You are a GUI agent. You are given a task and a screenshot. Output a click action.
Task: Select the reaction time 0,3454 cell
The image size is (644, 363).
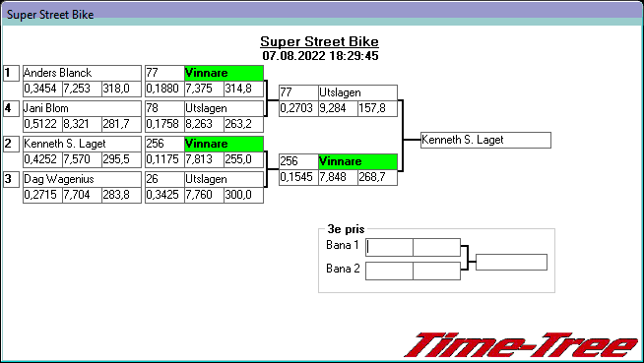[x=42, y=89]
